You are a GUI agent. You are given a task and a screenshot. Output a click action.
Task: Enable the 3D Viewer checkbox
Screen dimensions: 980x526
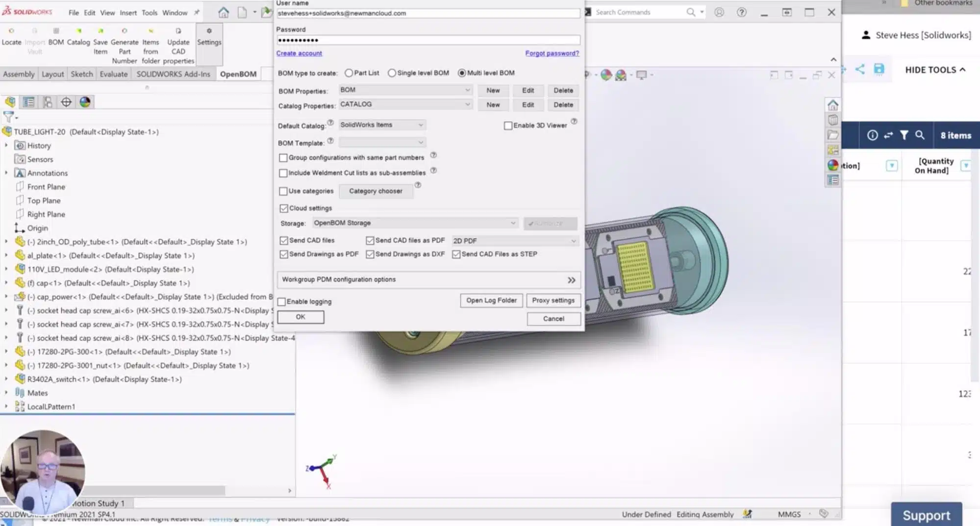tap(508, 125)
